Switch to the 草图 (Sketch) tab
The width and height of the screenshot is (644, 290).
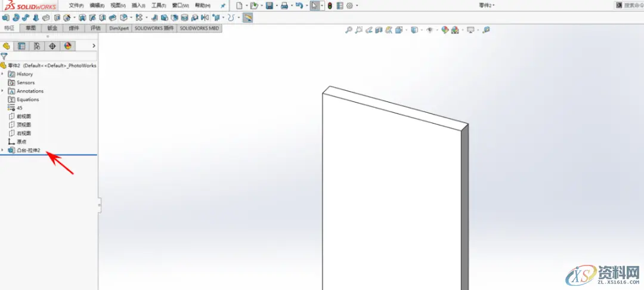[x=31, y=28]
